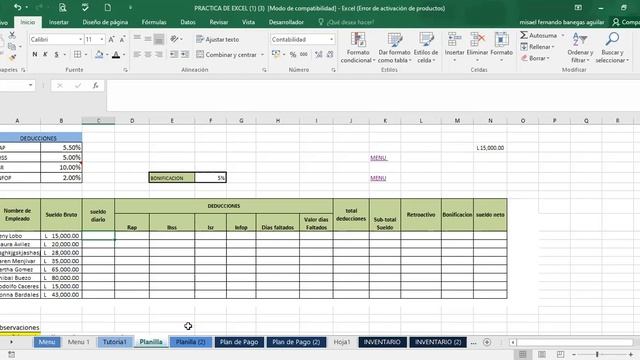The width and height of the screenshot is (640, 360).
Task: Toggle bold N formatting
Action: click(x=35, y=54)
